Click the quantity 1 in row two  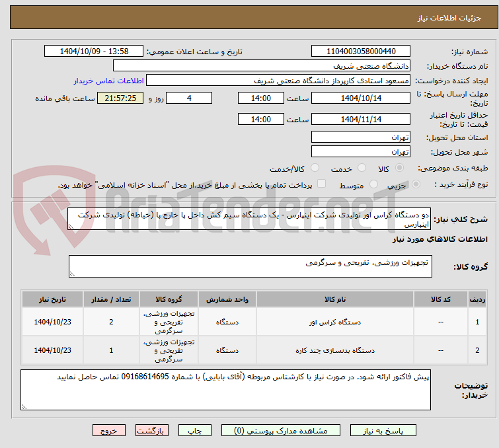coord(111,350)
